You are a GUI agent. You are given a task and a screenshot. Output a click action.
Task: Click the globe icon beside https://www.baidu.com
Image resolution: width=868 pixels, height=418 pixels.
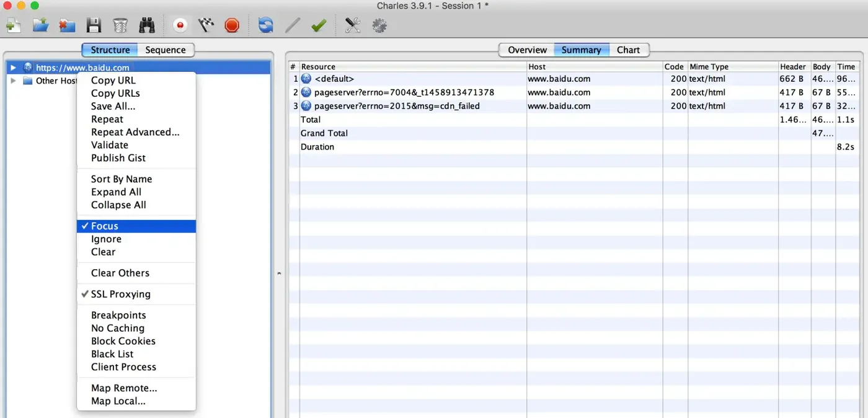point(28,68)
